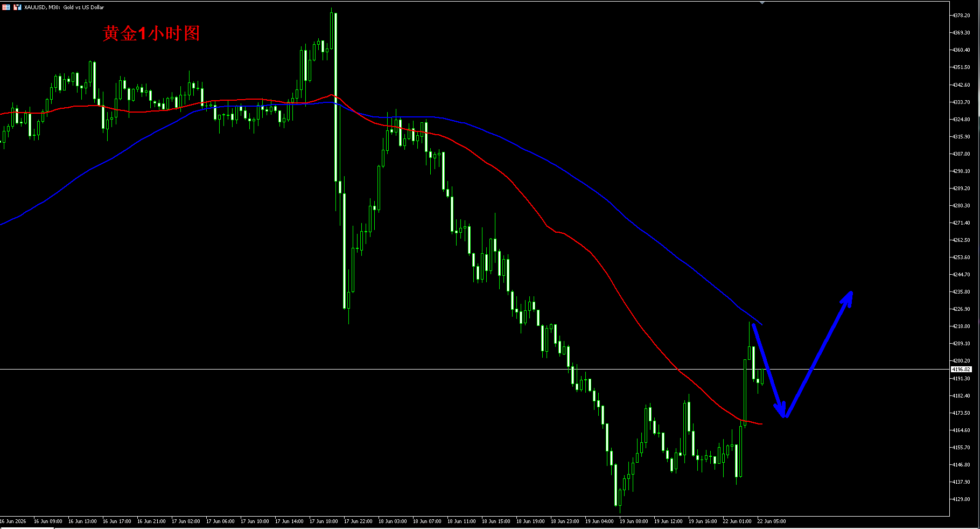This screenshot has height=529, width=980.
Task: Click the '22 Jun 05:00' time label
Action: tap(772, 521)
